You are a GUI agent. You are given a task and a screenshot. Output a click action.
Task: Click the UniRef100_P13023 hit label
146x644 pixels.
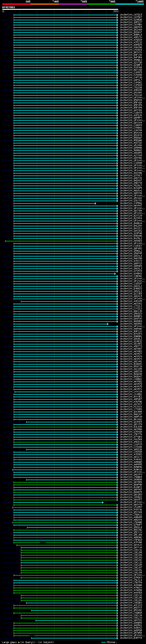tap(131, 407)
